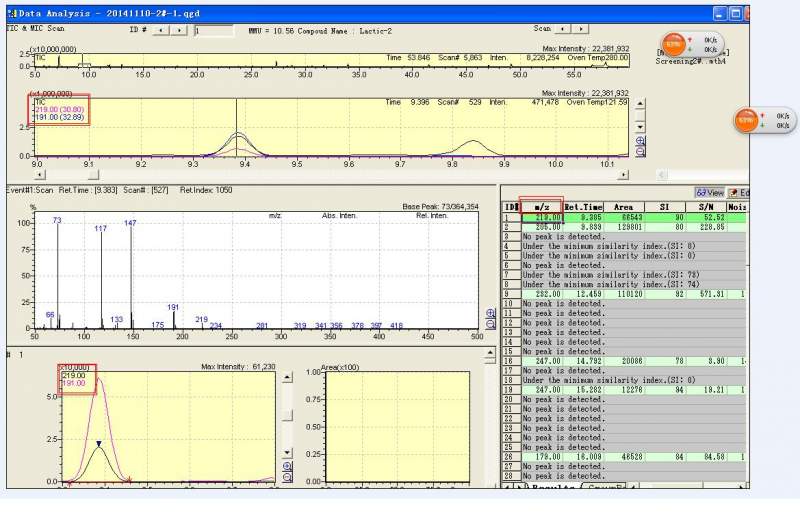Zoom out on the MIC chromatogram
The width and height of the screenshot is (800, 517).
pos(640,153)
